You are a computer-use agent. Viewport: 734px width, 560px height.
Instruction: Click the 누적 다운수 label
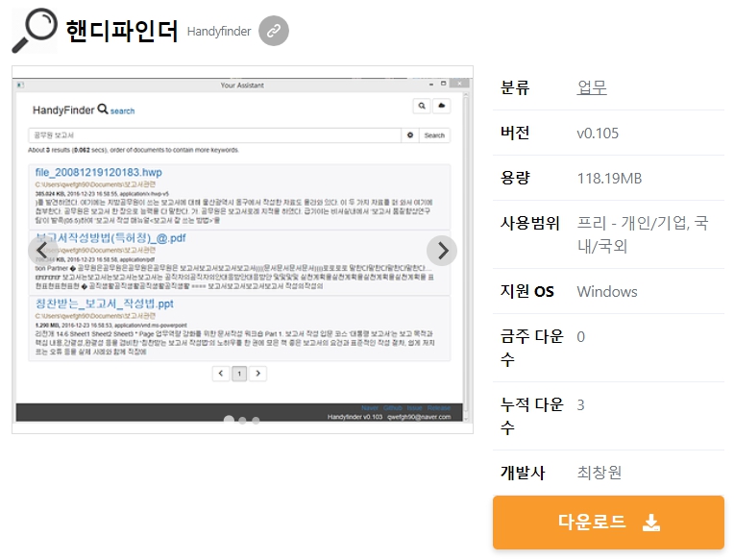click(532, 416)
